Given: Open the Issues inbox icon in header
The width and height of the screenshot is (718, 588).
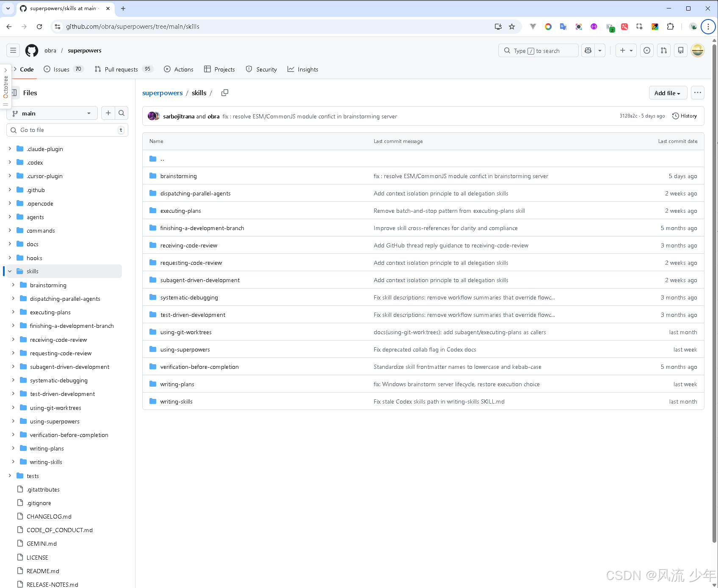Looking at the screenshot, I should 647,50.
